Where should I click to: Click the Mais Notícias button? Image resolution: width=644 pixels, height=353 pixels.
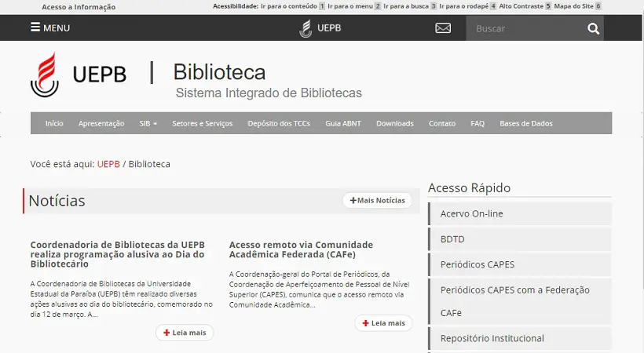coord(377,200)
